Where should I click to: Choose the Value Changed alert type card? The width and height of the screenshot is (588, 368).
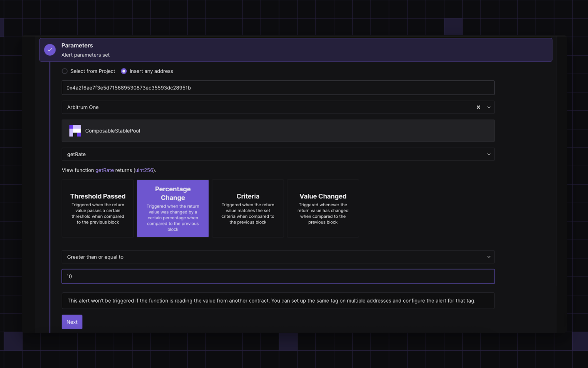click(x=323, y=208)
